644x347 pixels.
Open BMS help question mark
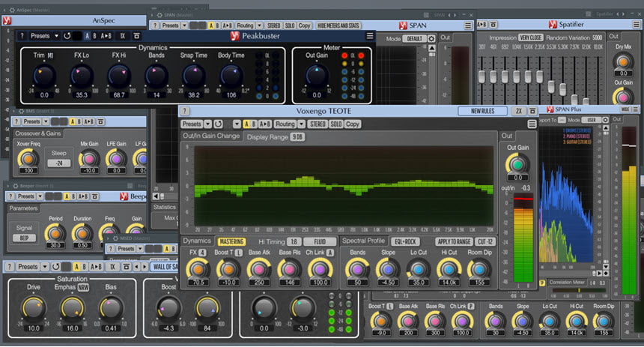(x=16, y=121)
